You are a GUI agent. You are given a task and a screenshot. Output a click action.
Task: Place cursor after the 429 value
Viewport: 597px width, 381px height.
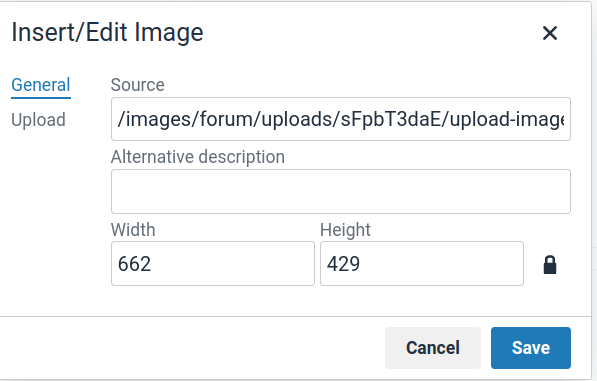click(x=361, y=263)
